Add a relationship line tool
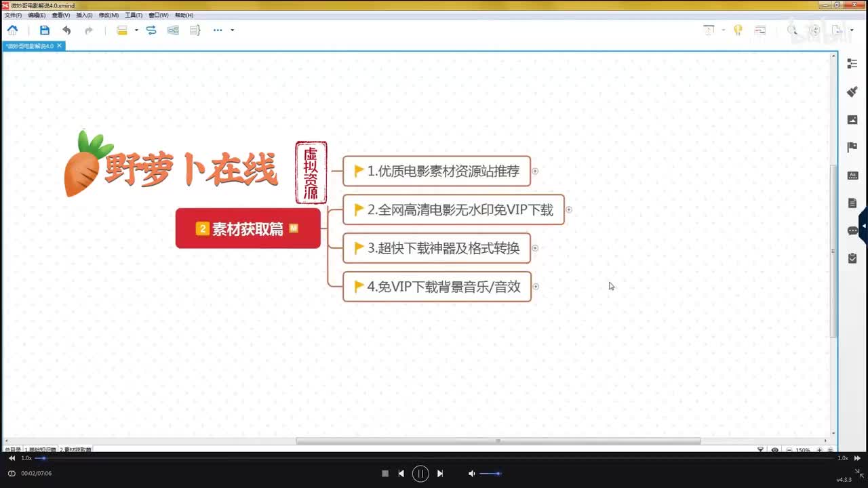868x488 pixels. pyautogui.click(x=151, y=30)
